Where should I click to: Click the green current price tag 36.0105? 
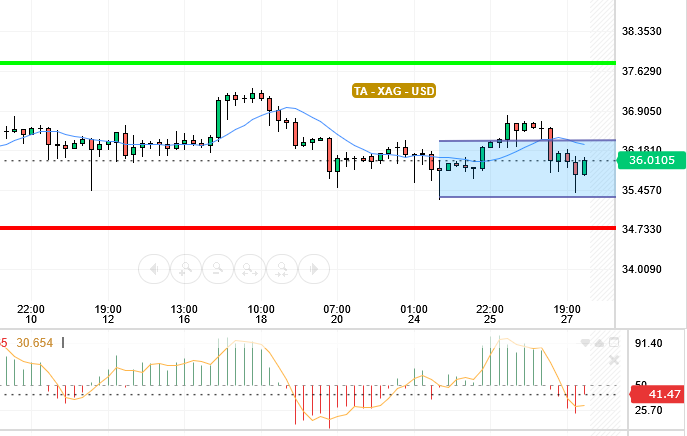652,160
